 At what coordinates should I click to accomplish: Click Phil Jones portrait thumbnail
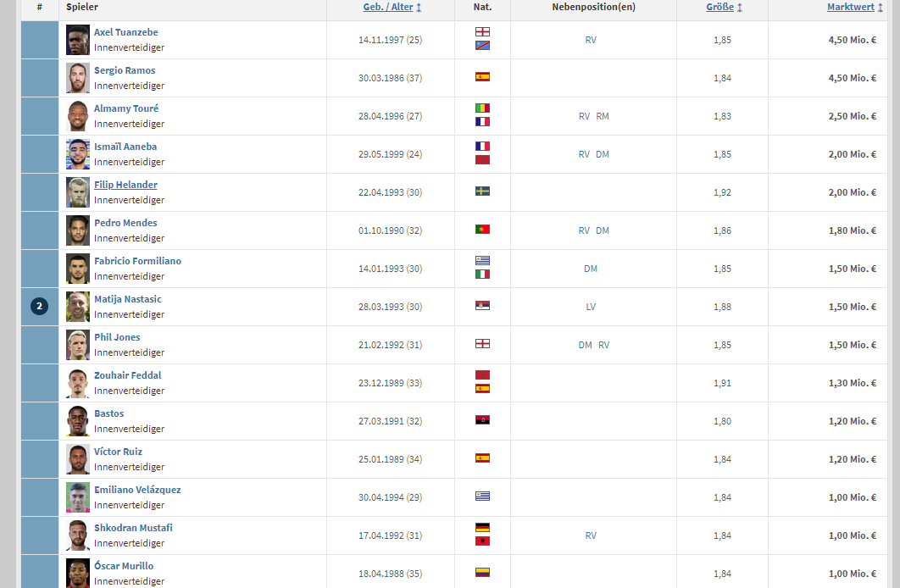[77, 345]
